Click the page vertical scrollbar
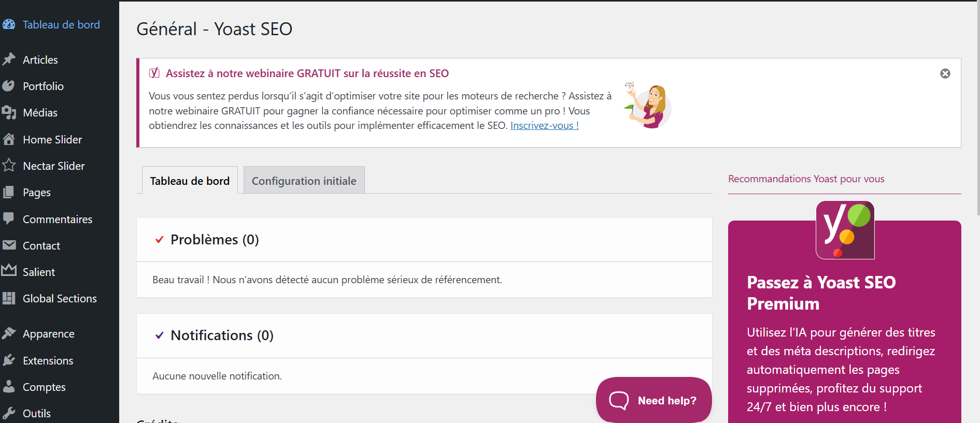The image size is (980, 423). (977, 108)
